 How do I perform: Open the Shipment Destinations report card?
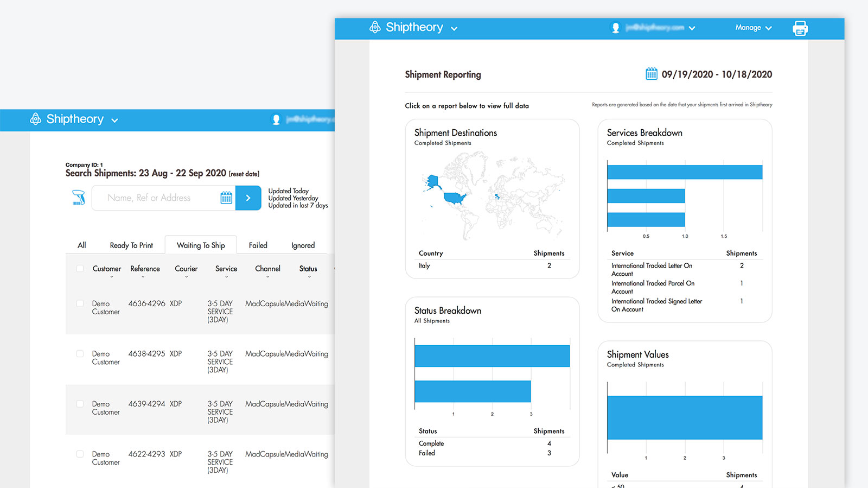[492, 199]
